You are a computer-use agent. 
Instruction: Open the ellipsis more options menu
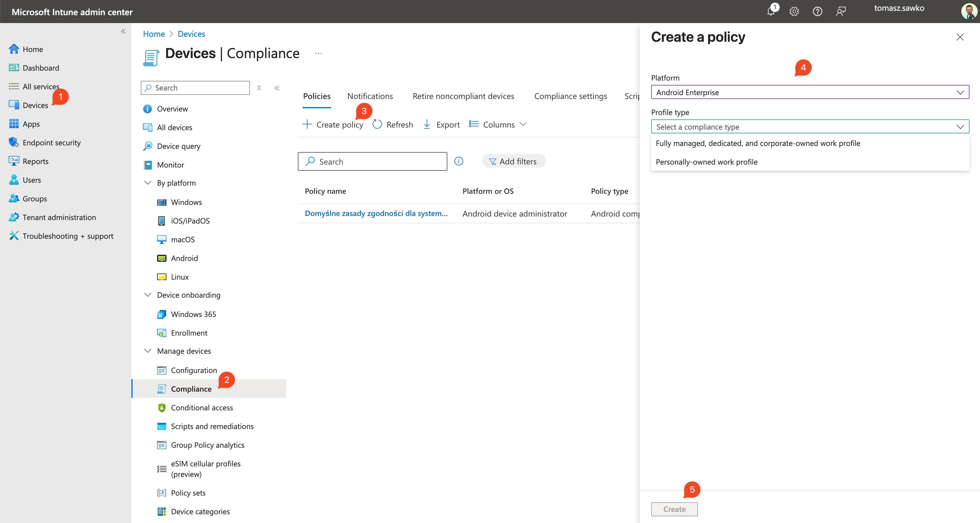tap(318, 53)
